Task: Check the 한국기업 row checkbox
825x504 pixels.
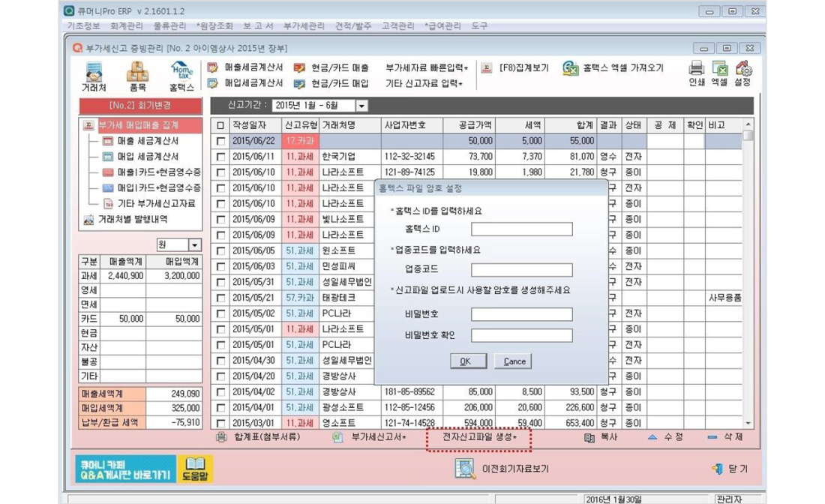Action: coord(220,157)
